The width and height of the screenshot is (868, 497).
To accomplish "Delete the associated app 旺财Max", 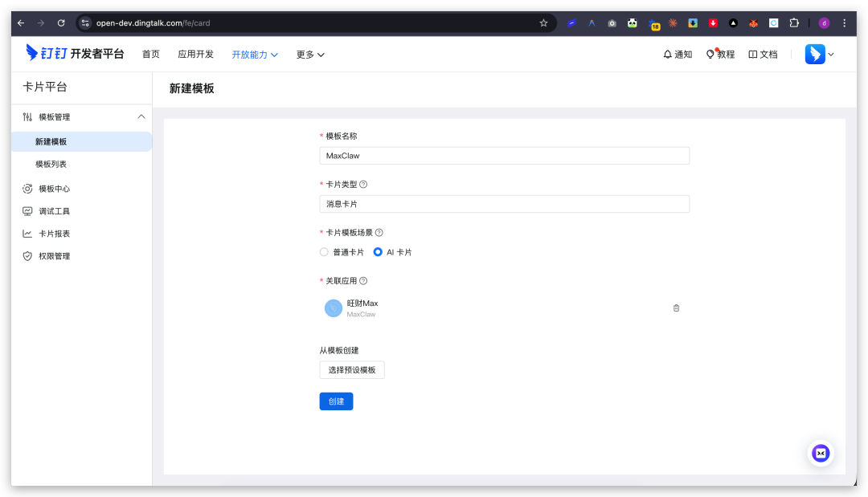I will [676, 308].
